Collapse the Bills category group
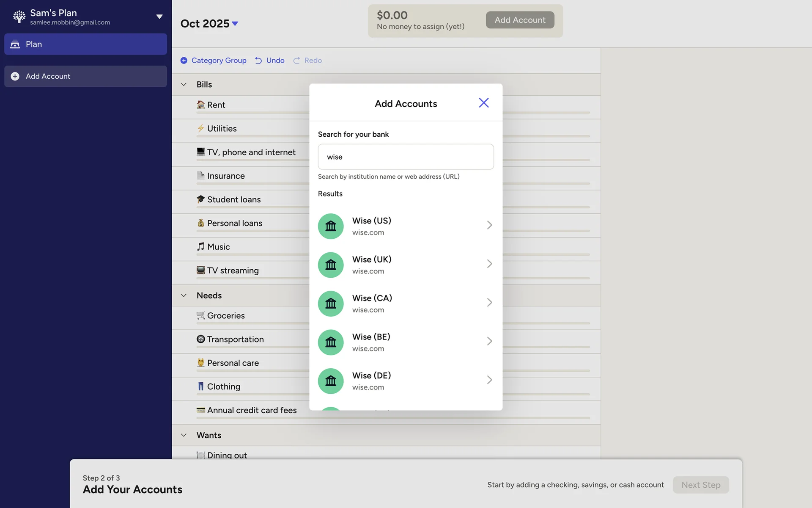 (184, 84)
